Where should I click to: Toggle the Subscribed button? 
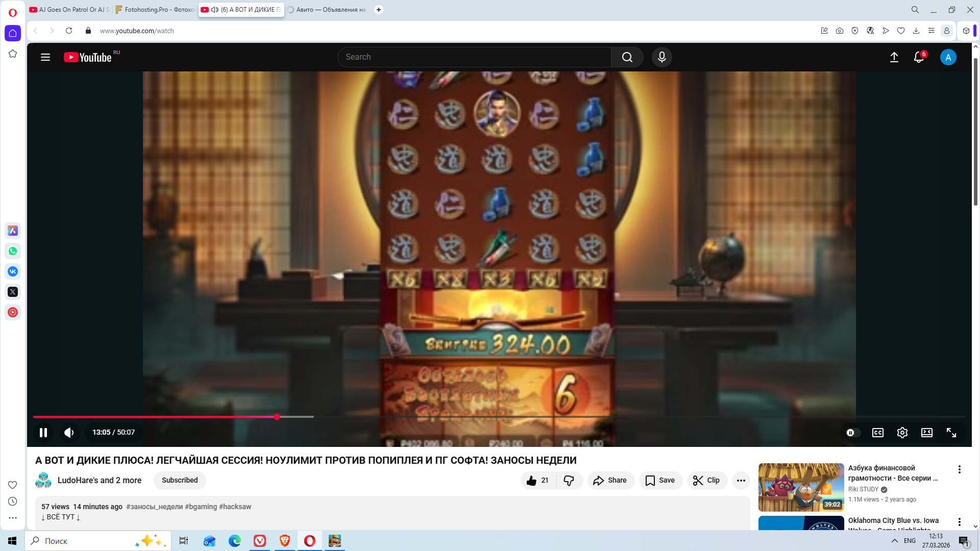pyautogui.click(x=180, y=480)
